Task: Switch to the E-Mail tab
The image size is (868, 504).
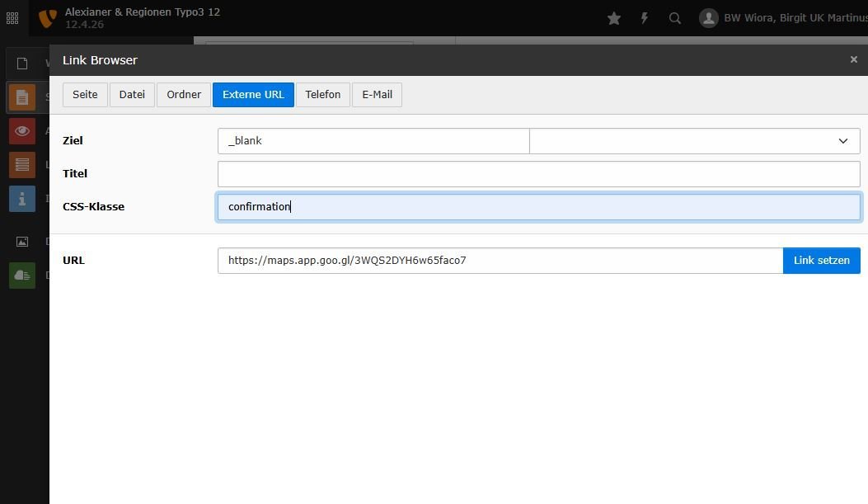Action: point(377,95)
